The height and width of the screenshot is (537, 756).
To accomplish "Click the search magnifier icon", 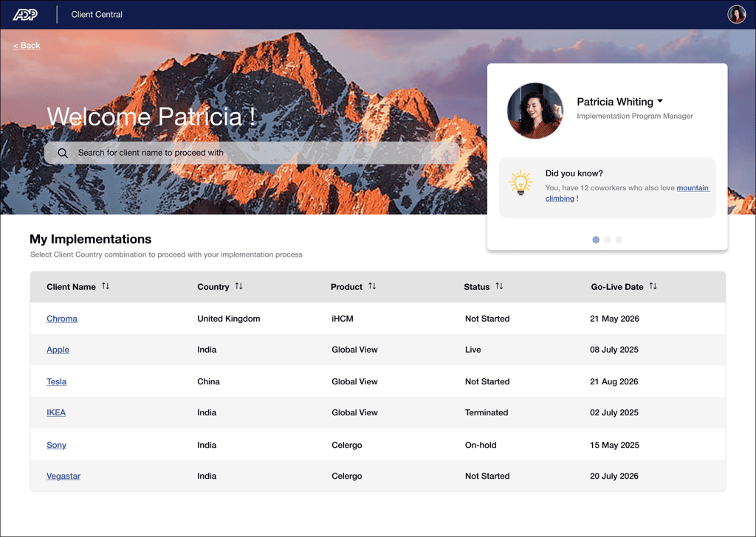I will coord(63,153).
